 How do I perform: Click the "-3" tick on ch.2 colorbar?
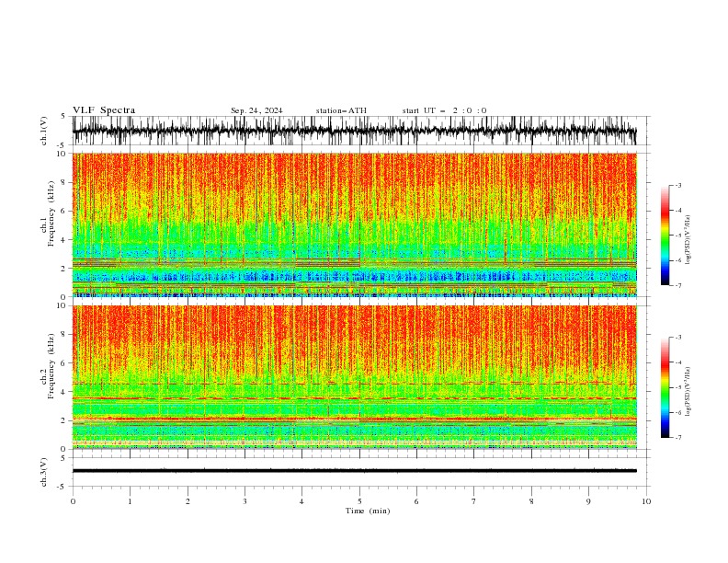677,338
